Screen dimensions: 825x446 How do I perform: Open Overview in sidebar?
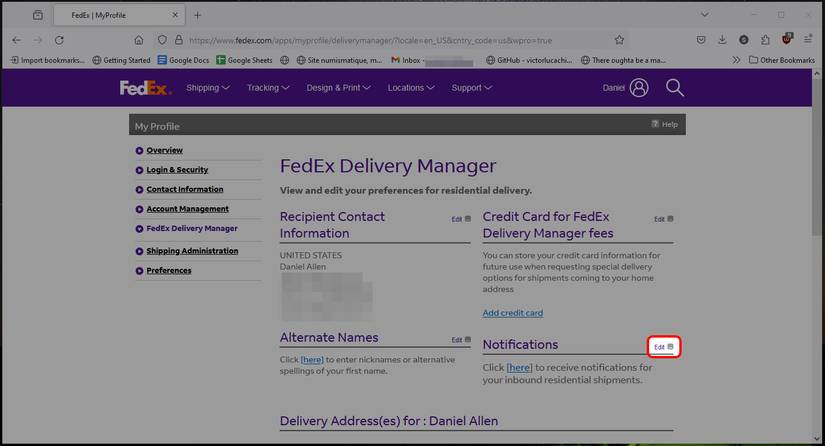[x=164, y=150]
